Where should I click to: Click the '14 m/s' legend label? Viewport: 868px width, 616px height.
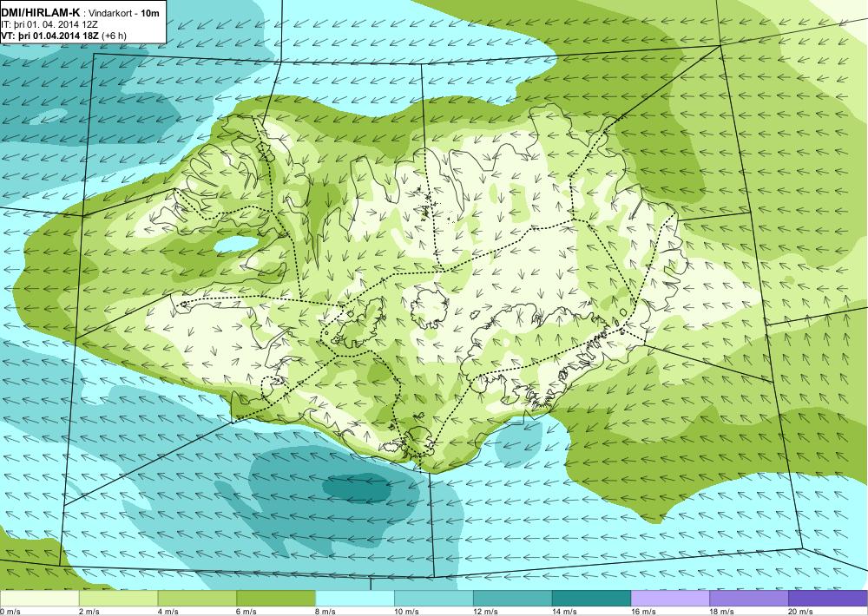coord(565,612)
